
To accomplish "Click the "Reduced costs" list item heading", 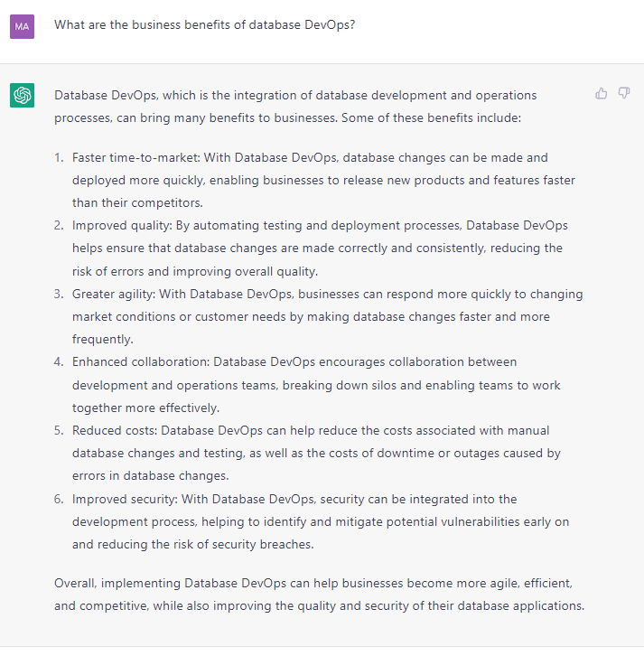I will [x=115, y=430].
